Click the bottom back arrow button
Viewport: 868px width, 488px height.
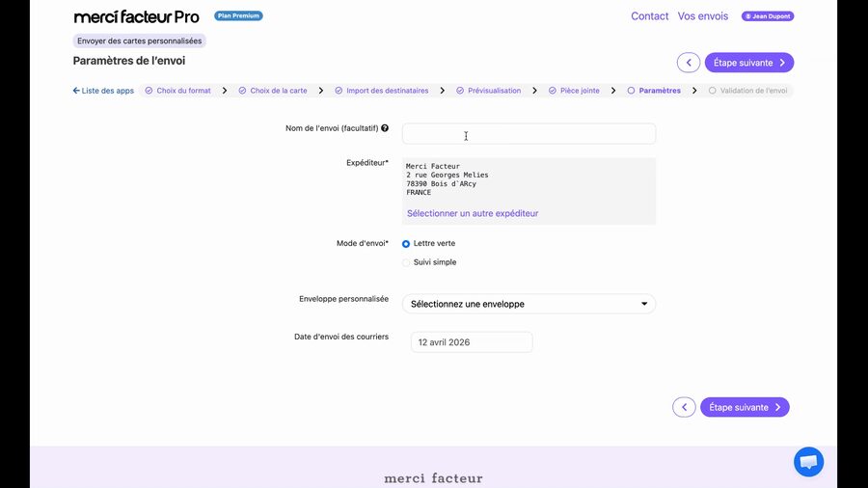coord(684,407)
